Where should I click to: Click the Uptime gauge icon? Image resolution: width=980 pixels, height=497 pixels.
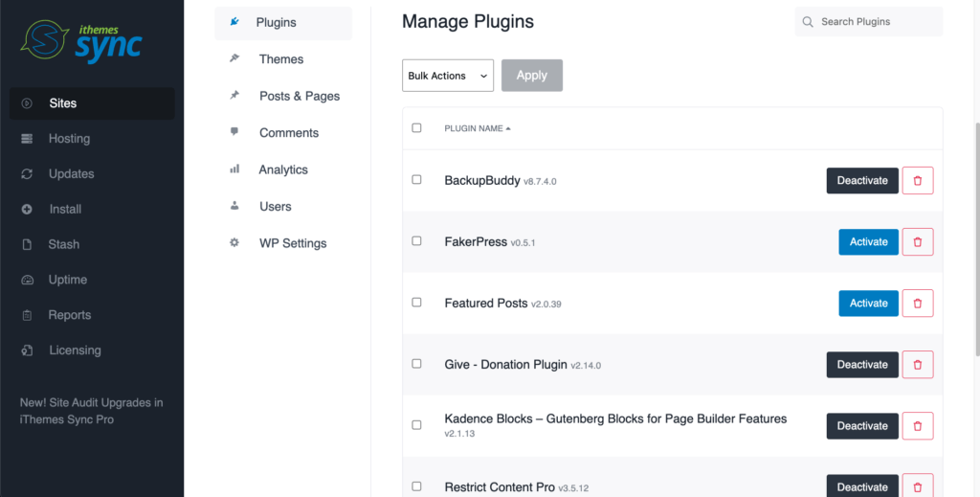(x=27, y=280)
